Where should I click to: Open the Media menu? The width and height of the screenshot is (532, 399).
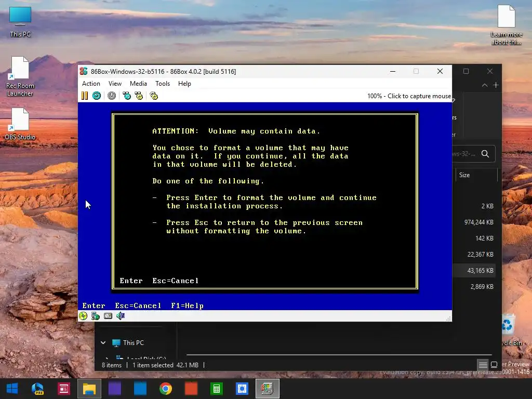coord(138,84)
